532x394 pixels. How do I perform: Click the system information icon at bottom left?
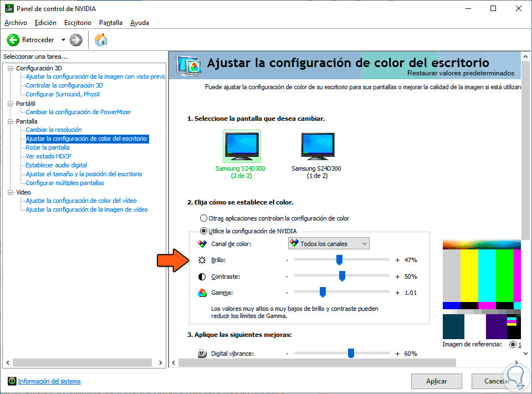click(x=12, y=381)
